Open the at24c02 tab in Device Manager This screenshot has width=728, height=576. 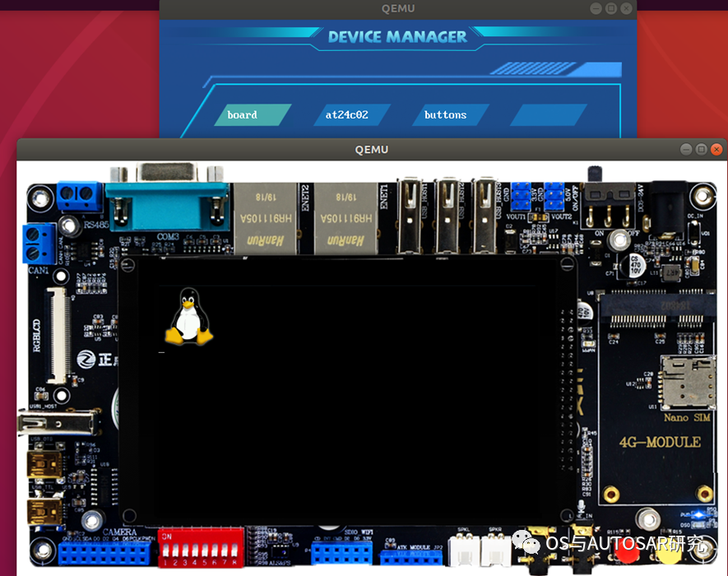(x=351, y=114)
